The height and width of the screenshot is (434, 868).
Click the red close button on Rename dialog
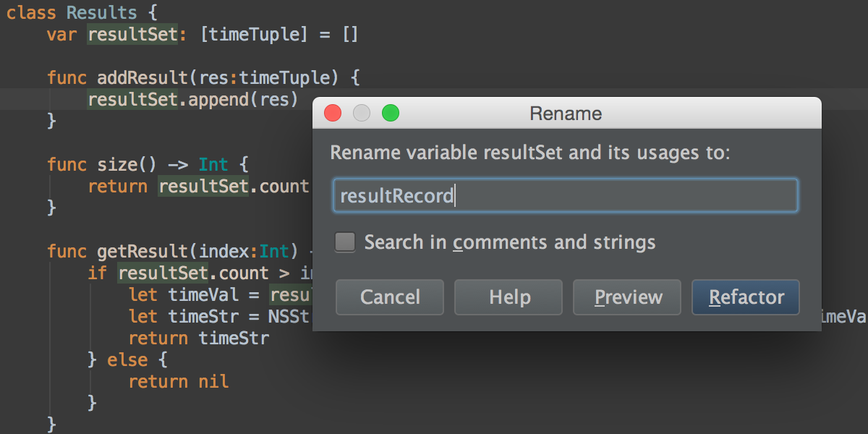pyautogui.click(x=332, y=113)
